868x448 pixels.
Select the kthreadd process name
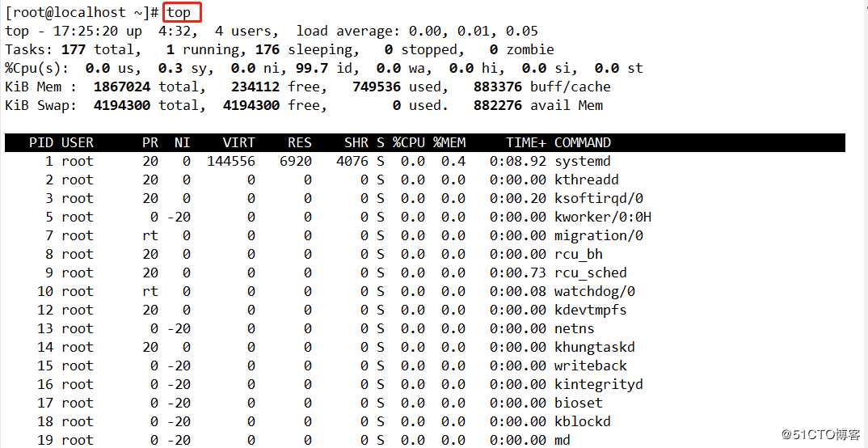(x=587, y=180)
